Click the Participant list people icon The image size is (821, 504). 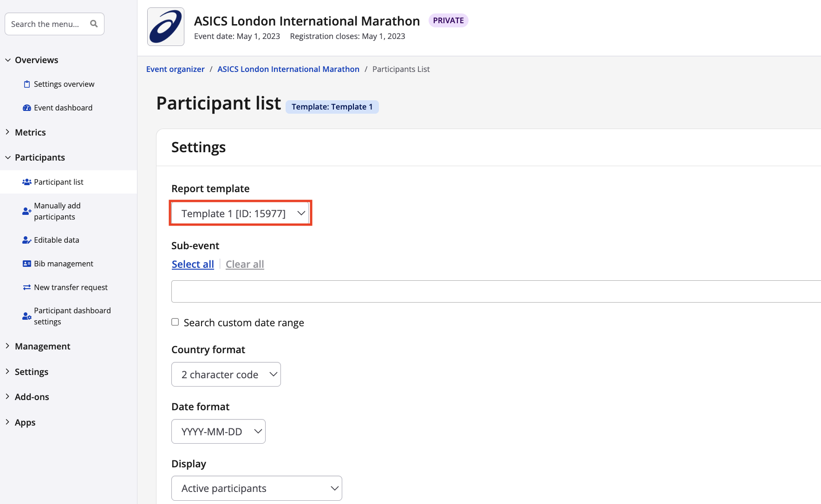tap(27, 182)
